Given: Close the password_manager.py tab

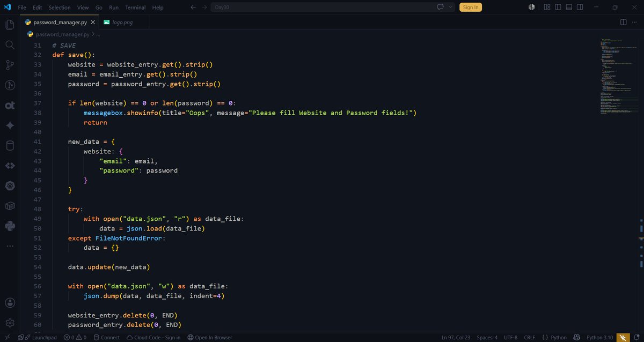Looking at the screenshot, I should point(93,22).
